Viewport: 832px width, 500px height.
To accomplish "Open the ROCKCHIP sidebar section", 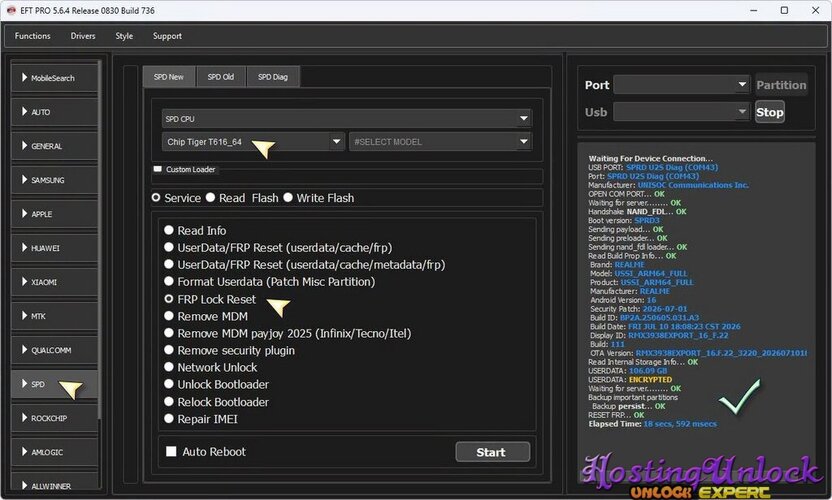I will click(x=55, y=418).
